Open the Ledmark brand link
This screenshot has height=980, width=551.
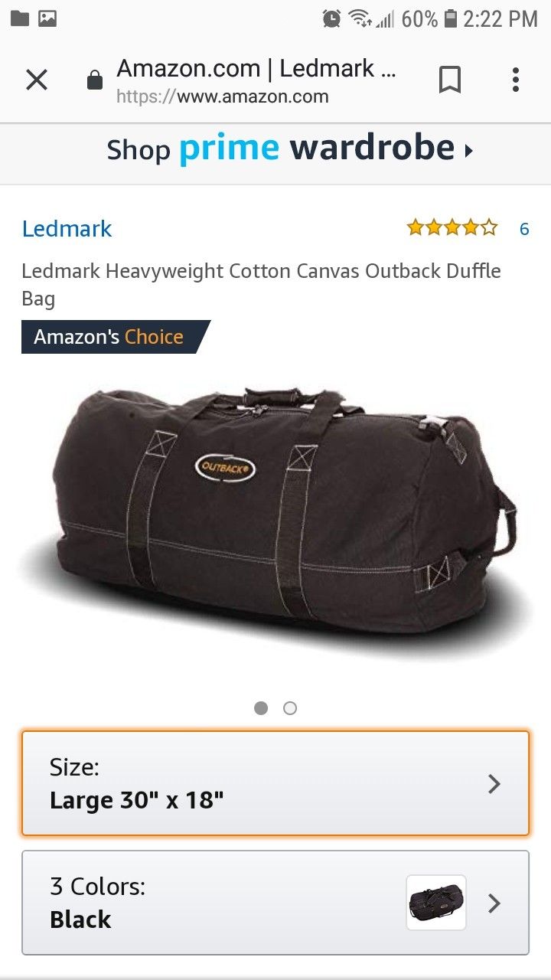coord(67,228)
